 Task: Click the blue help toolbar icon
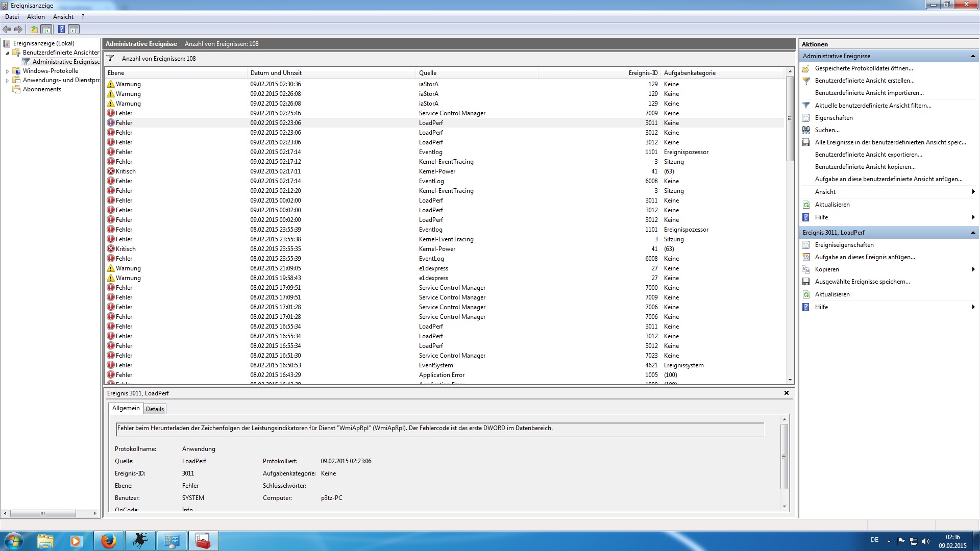61,30
